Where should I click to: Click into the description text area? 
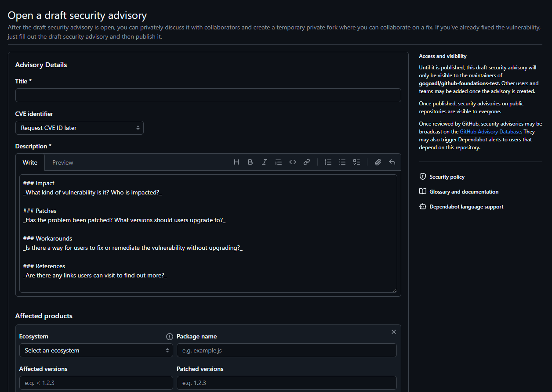point(208,234)
